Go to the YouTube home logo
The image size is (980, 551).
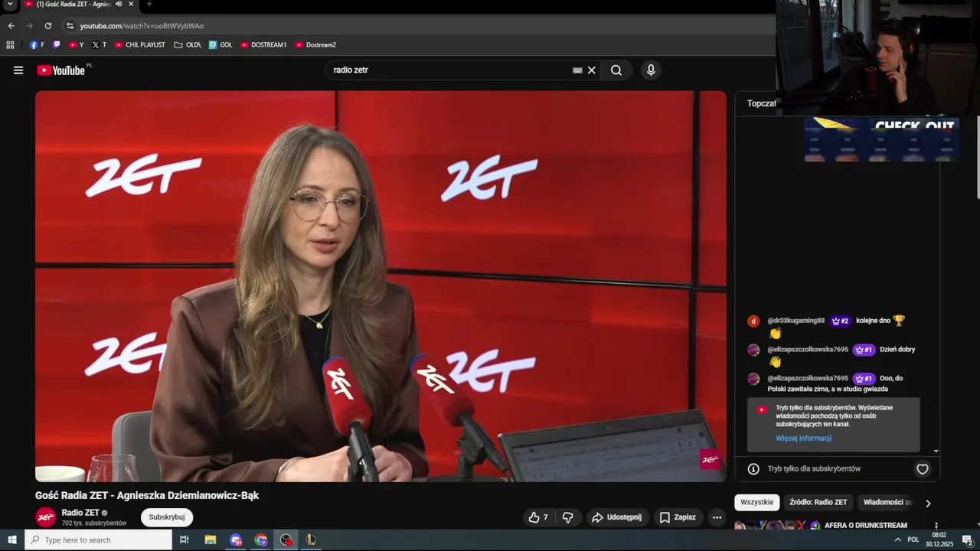(x=60, y=70)
